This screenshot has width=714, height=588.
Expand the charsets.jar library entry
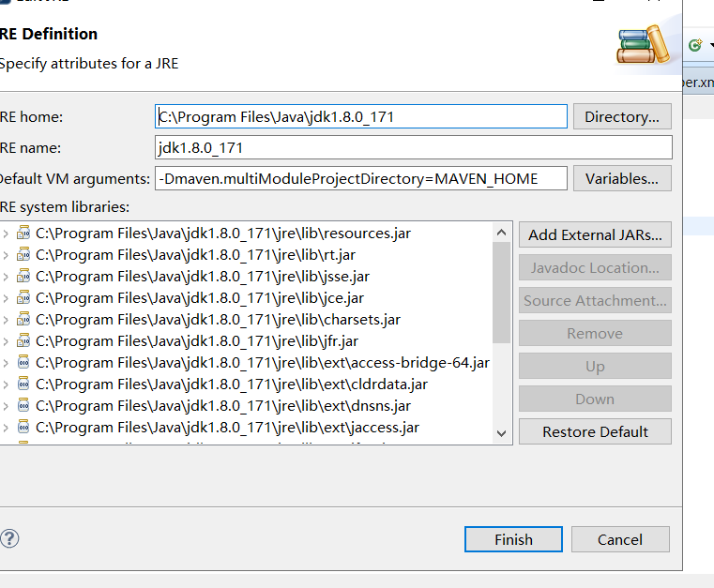point(6,320)
